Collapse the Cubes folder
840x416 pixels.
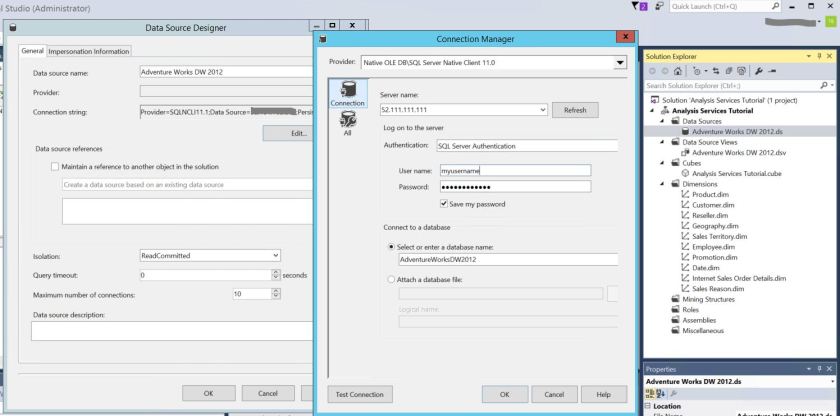click(x=662, y=163)
